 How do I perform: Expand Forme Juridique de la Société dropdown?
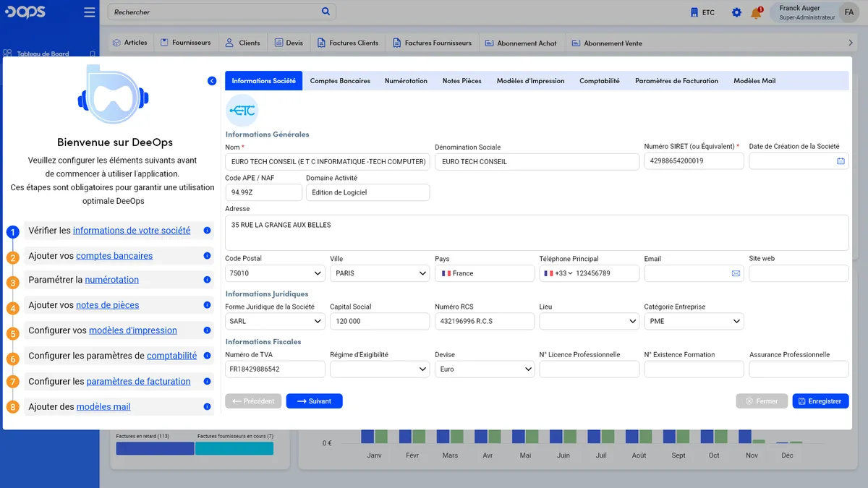pos(318,321)
